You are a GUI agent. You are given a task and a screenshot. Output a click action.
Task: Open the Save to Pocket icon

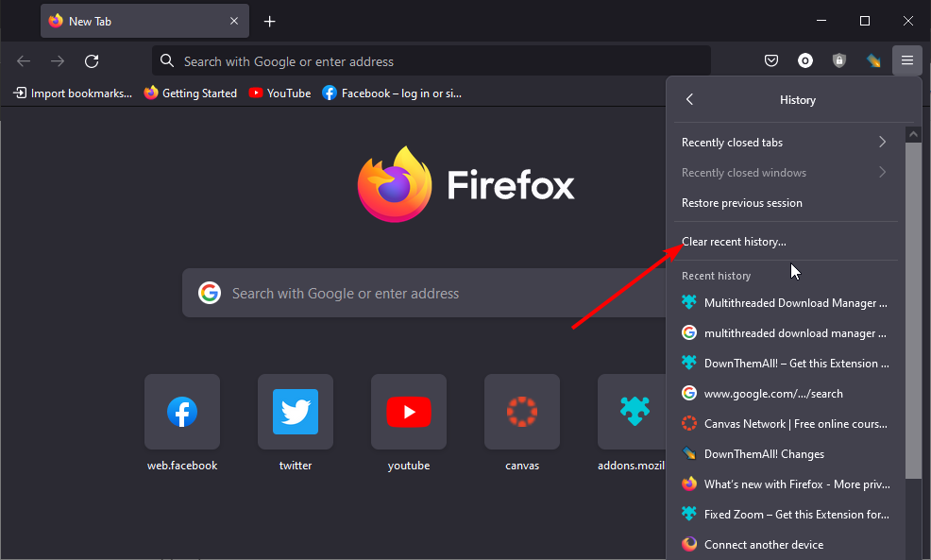771,60
